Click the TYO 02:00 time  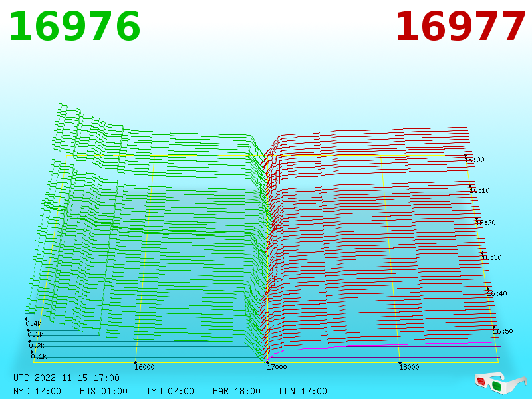170,391
